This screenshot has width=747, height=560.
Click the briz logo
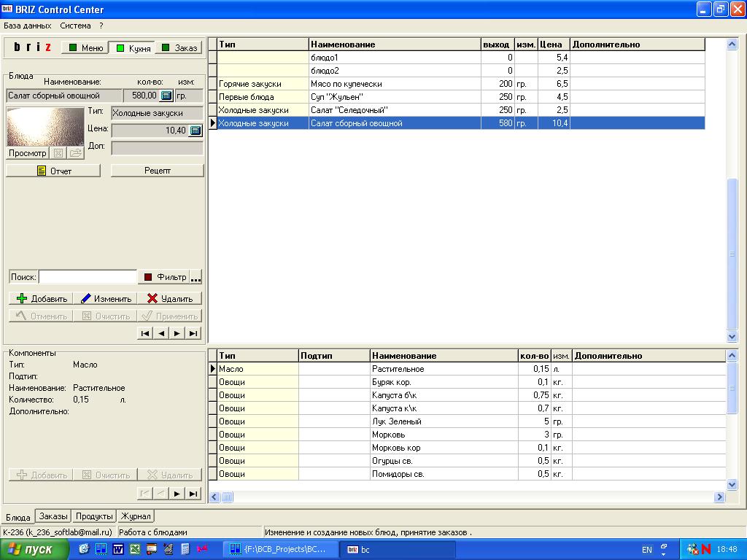pos(33,47)
